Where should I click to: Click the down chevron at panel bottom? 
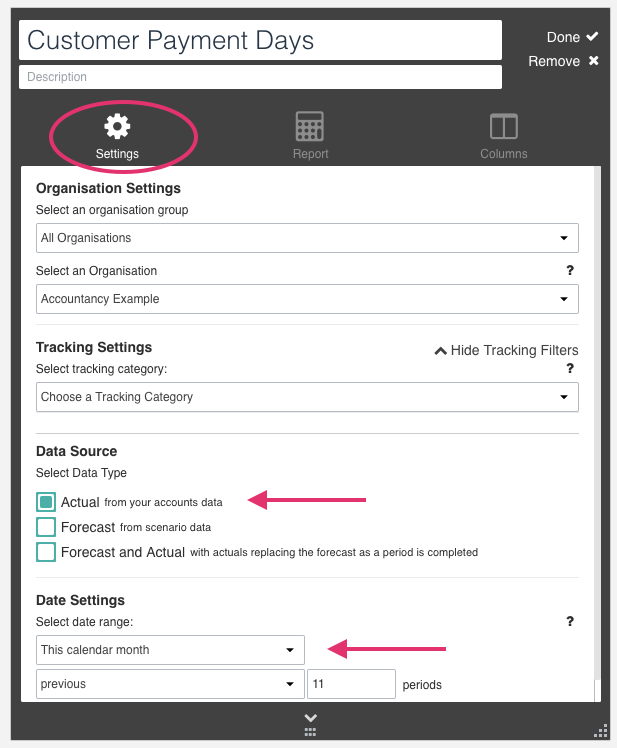311,717
